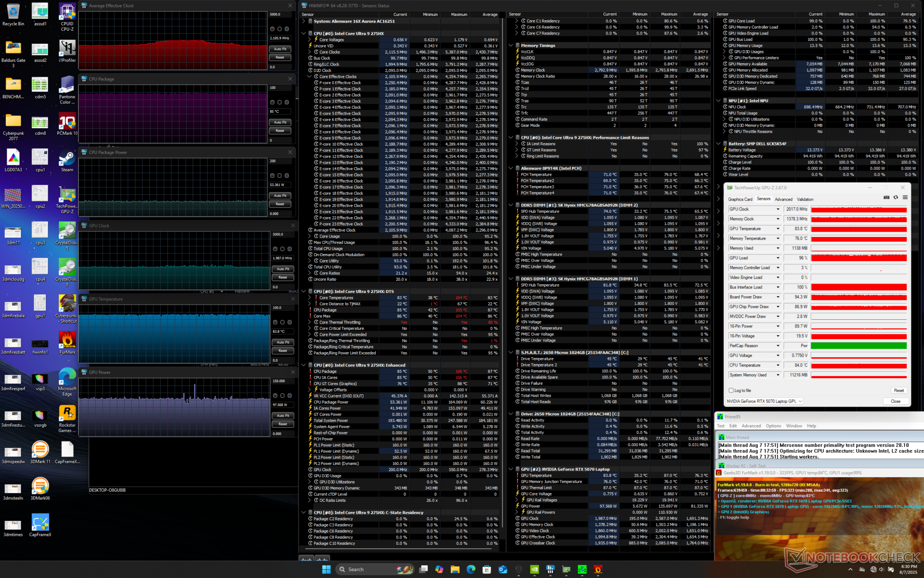Click the GPU Load red graph bar in GPU-Z
Viewport: 924px width, 578px height.
(x=859, y=258)
